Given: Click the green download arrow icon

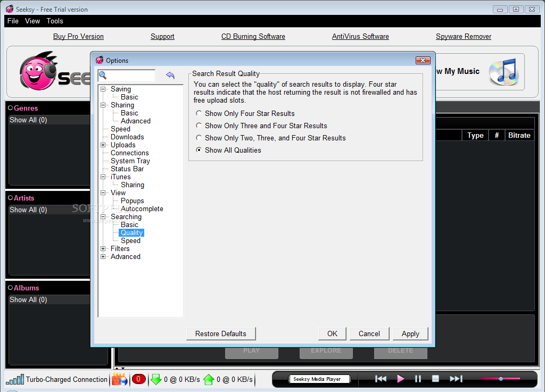Looking at the screenshot, I should [156, 379].
